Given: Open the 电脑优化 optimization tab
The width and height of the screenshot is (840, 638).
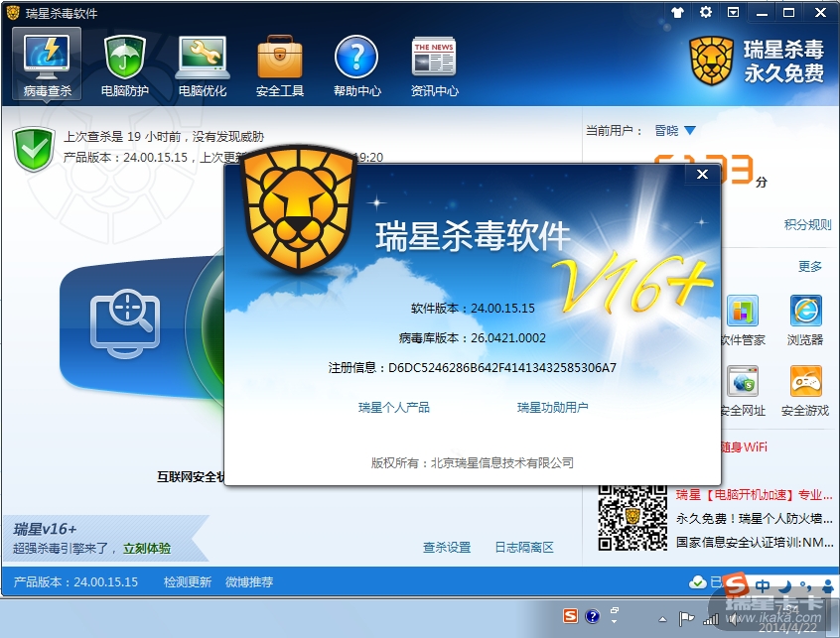Looking at the screenshot, I should pos(202,64).
